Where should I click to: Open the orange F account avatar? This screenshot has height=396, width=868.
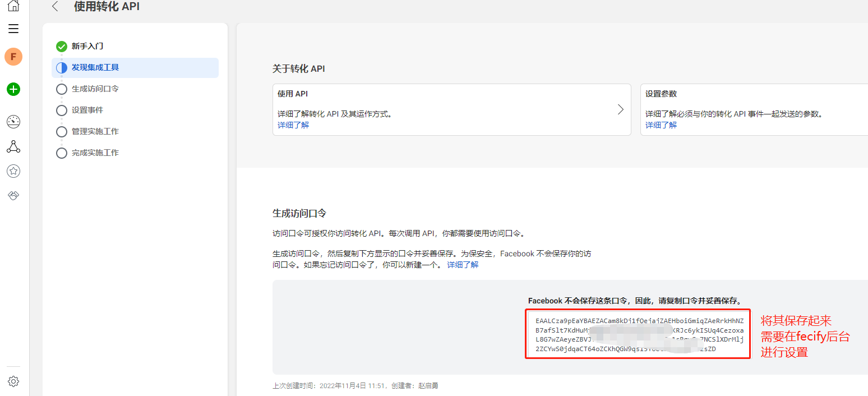click(13, 57)
